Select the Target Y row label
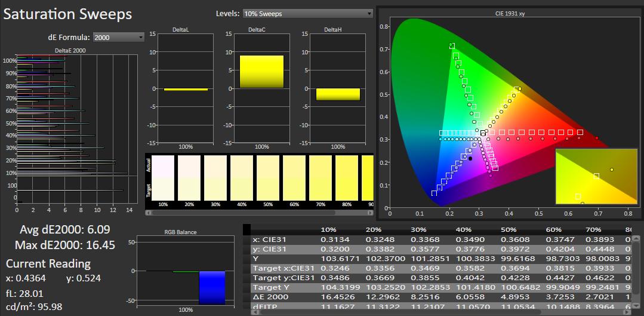Image resolution: width=644 pixels, height=316 pixels. coord(272,287)
